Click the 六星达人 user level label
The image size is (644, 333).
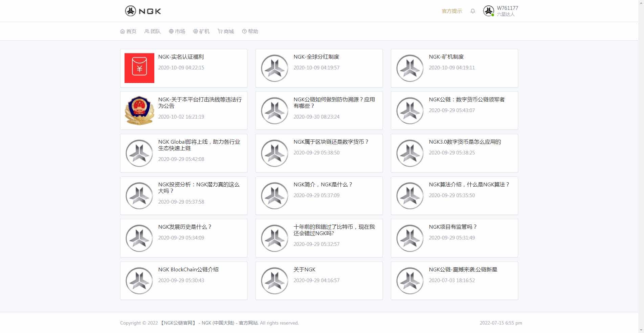(x=506, y=14)
